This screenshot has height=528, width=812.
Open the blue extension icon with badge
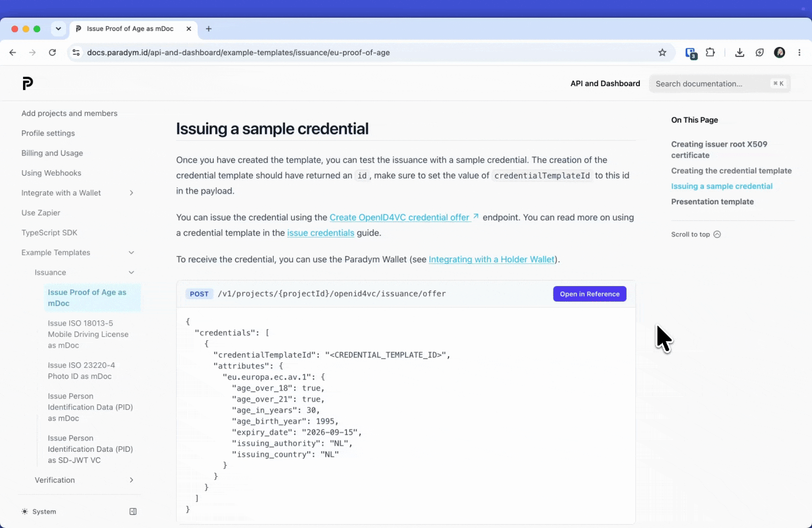pos(691,53)
